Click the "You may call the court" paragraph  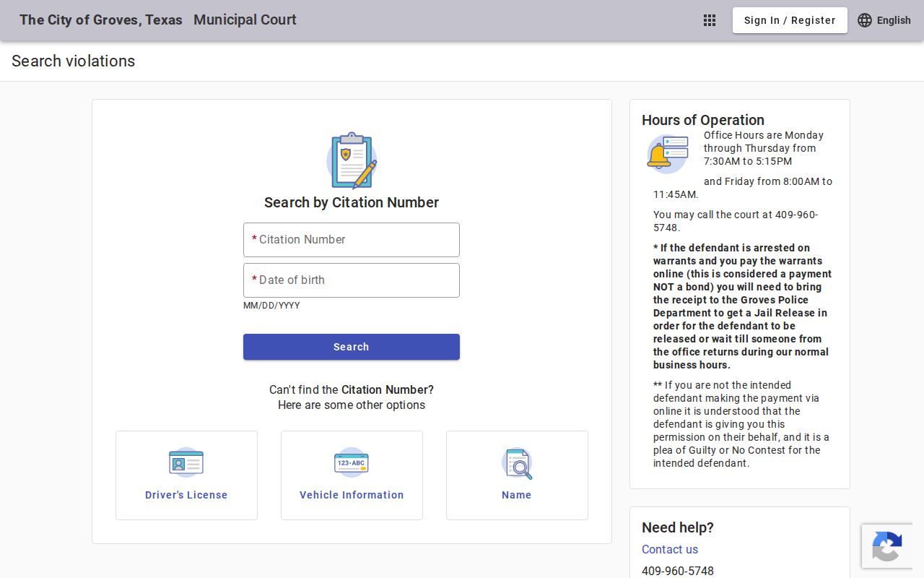click(x=736, y=221)
